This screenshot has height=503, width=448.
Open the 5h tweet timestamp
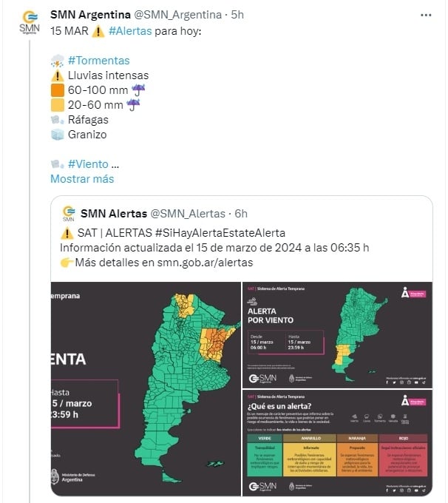click(x=237, y=15)
